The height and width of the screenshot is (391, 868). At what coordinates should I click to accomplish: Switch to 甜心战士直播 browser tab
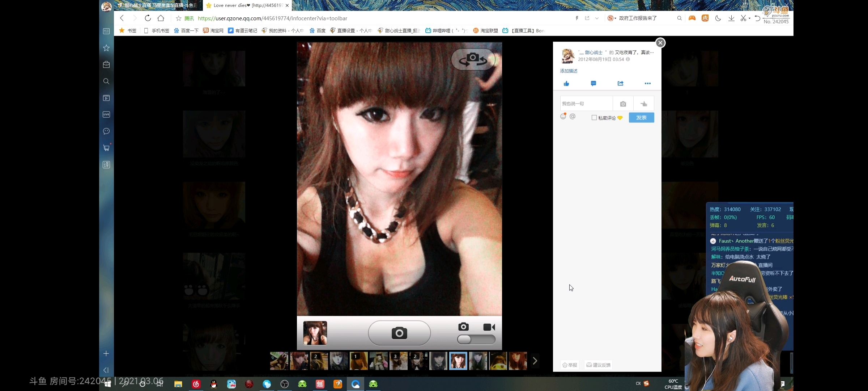point(159,5)
